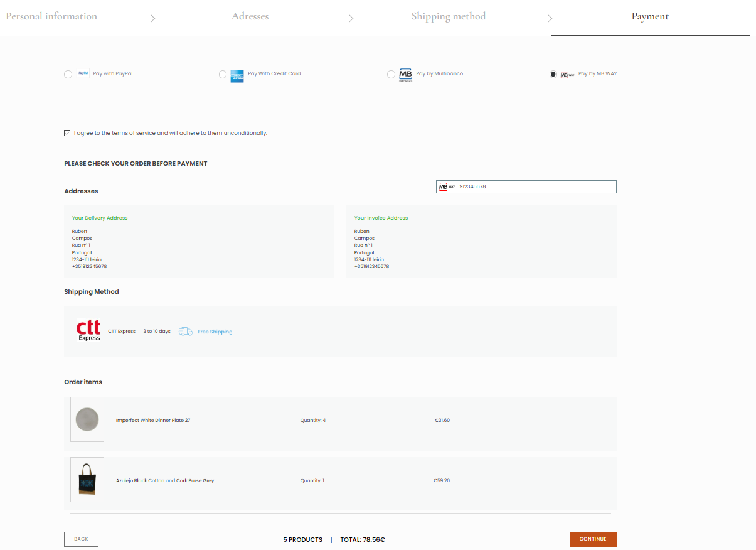Click the Pay by Multibanco label
The height and width of the screenshot is (550, 756).
tap(440, 74)
